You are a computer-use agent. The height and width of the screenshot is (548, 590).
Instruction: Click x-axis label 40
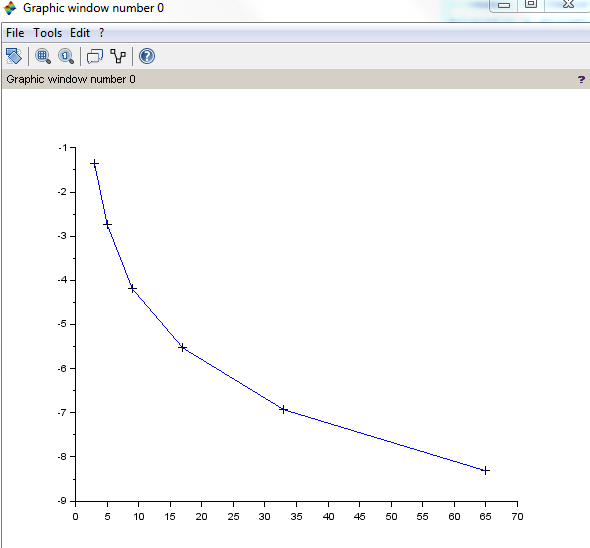tap(328, 516)
